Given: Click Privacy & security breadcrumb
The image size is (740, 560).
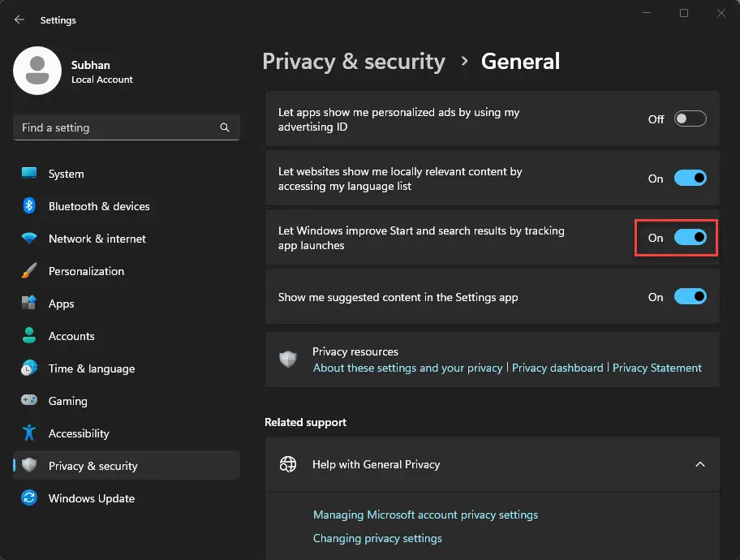Looking at the screenshot, I should coord(354,62).
